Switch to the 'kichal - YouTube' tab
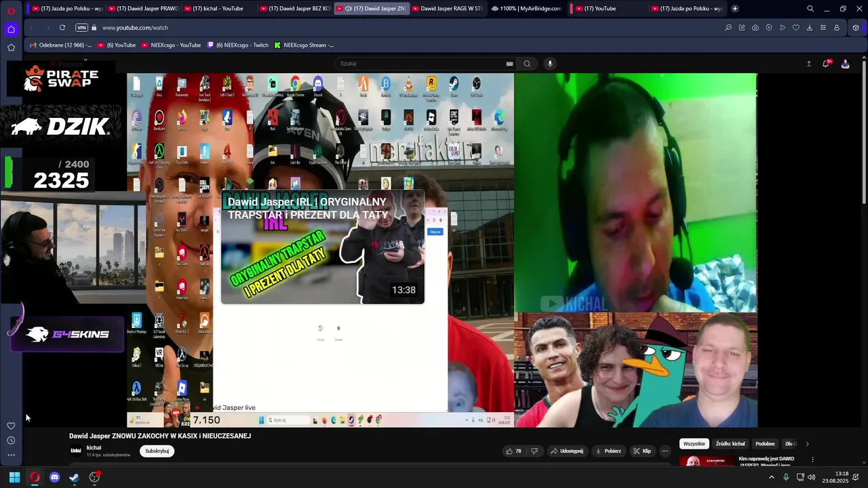868x488 pixels. tap(218, 9)
